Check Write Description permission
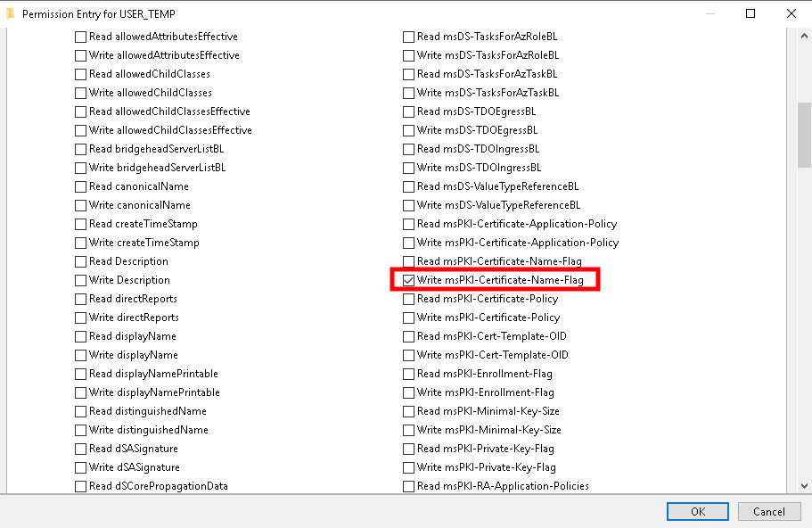Screen dimensions: 812x528 (x=81, y=280)
